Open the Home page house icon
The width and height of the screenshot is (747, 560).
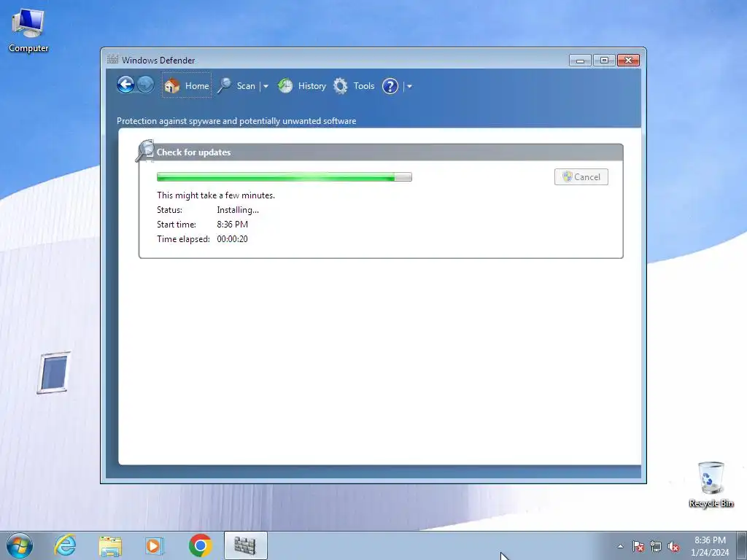click(x=172, y=86)
